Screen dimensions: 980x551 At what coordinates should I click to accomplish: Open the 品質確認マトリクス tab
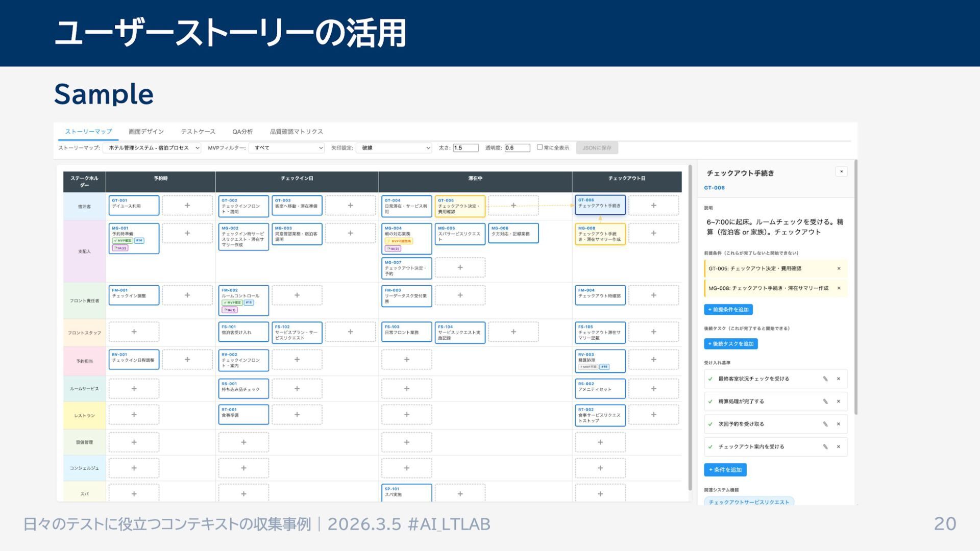(x=296, y=132)
